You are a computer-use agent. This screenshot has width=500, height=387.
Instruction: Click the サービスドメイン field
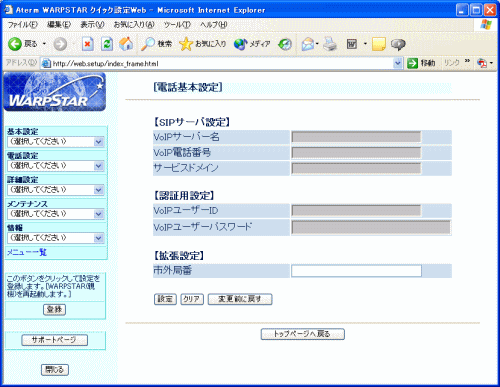pos(356,168)
